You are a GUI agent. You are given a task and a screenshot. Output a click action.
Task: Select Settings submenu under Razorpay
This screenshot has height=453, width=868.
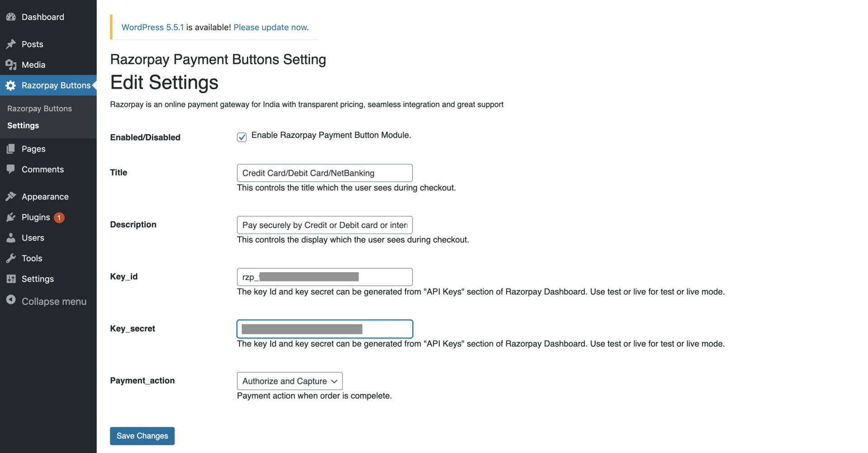coord(23,125)
